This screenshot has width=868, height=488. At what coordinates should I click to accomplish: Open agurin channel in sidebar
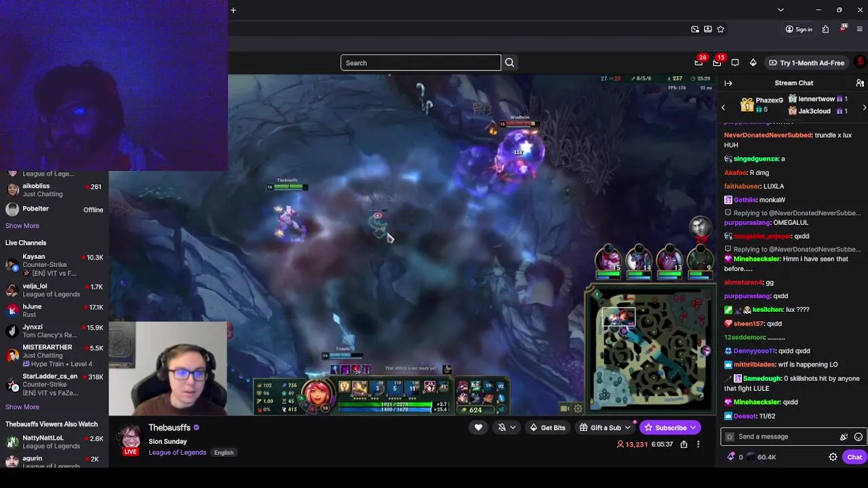pos(54,461)
